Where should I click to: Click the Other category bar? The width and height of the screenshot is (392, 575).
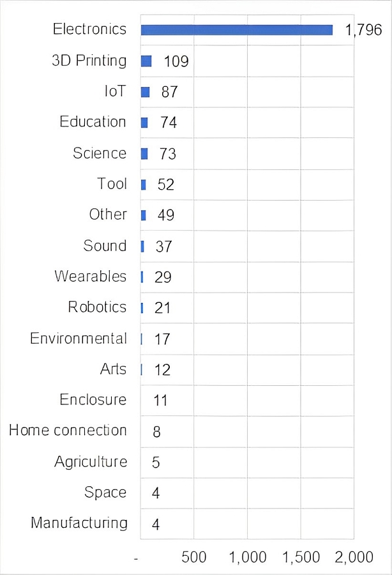[x=144, y=215]
